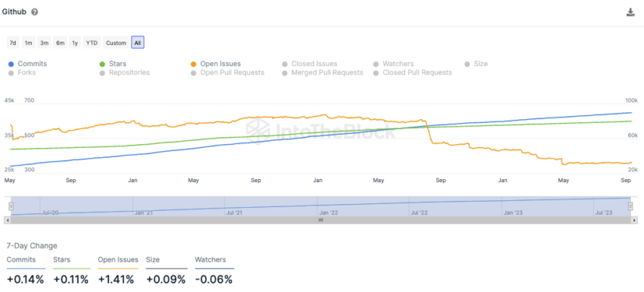Toggle the Commits series blue dot

11,64
